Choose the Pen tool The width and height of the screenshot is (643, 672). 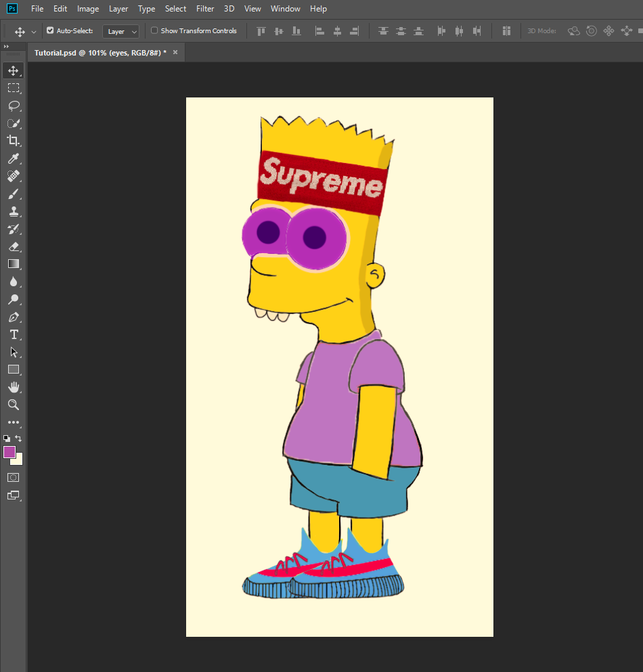tap(13, 317)
